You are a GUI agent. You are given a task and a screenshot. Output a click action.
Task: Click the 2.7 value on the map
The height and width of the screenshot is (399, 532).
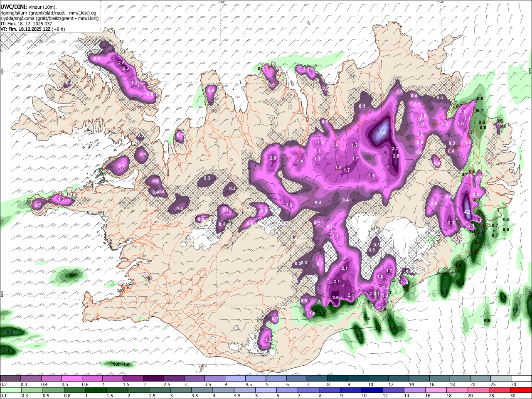coord(395,148)
